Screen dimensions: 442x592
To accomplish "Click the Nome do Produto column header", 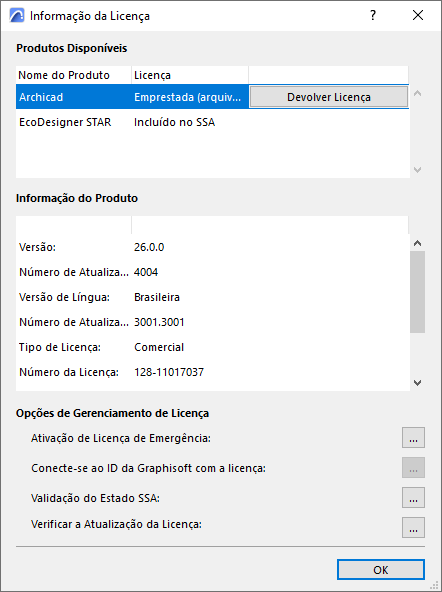I will tap(74, 75).
